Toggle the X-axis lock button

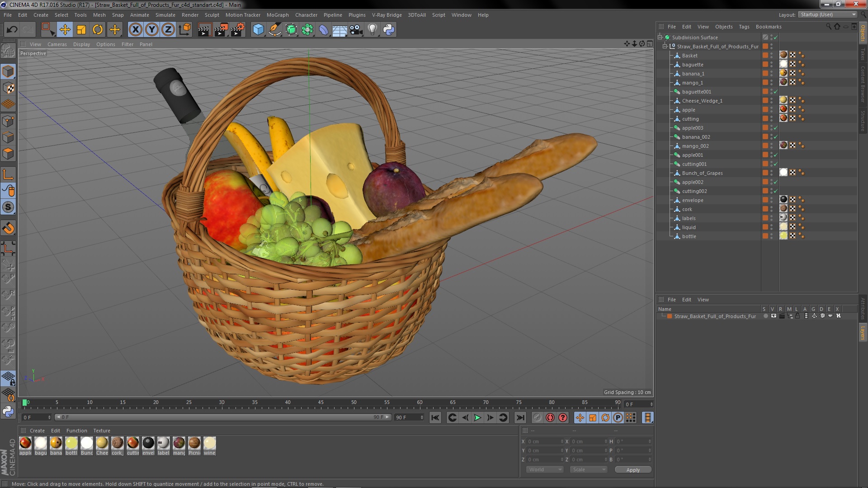pyautogui.click(x=135, y=30)
